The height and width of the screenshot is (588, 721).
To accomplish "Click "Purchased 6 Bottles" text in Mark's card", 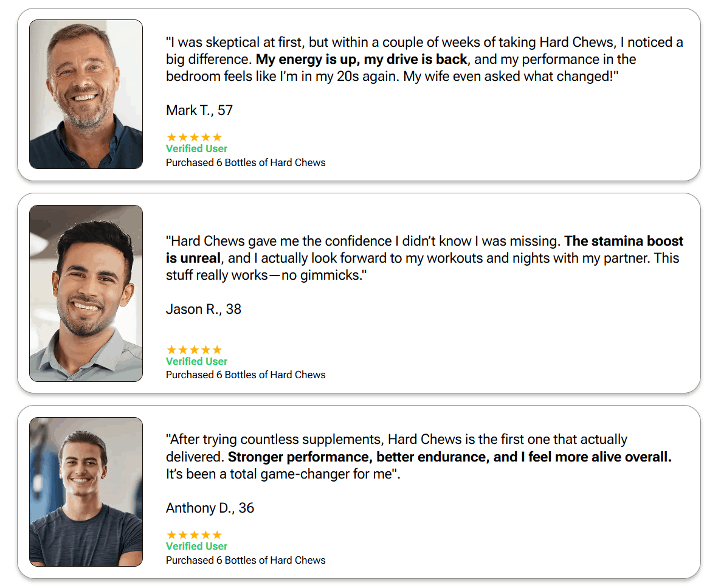I will click(x=246, y=162).
